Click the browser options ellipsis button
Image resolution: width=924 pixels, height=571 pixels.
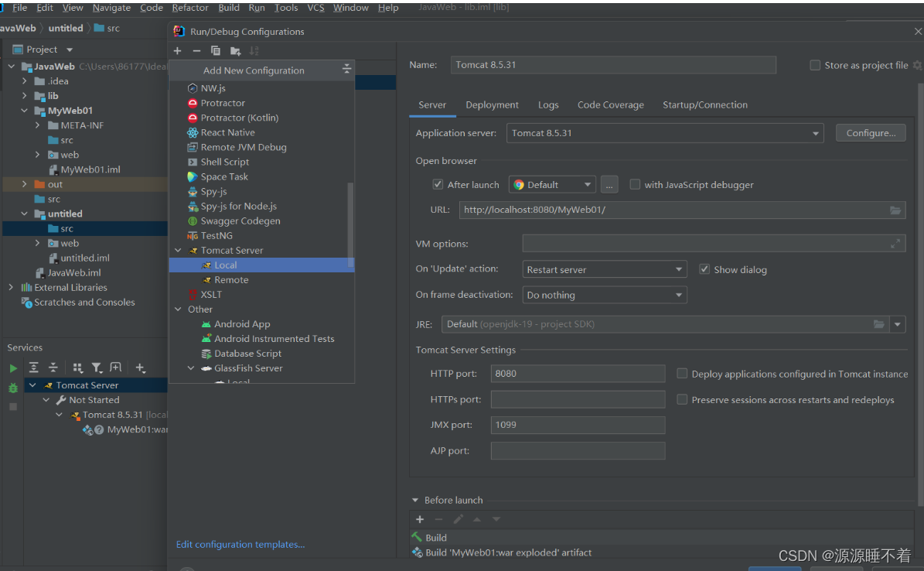pos(609,185)
